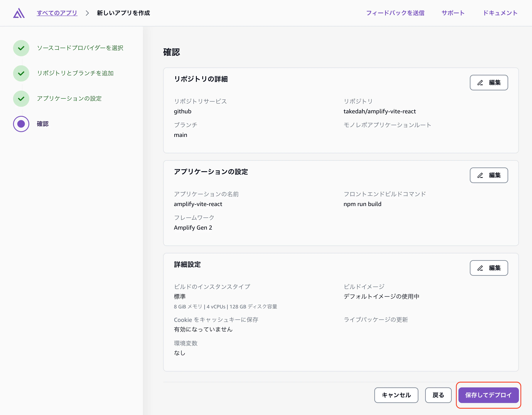The width and height of the screenshot is (532, 415).
Task: Click checkmark icon for ソースコードプロバイダーを選択
Action: [x=21, y=48]
